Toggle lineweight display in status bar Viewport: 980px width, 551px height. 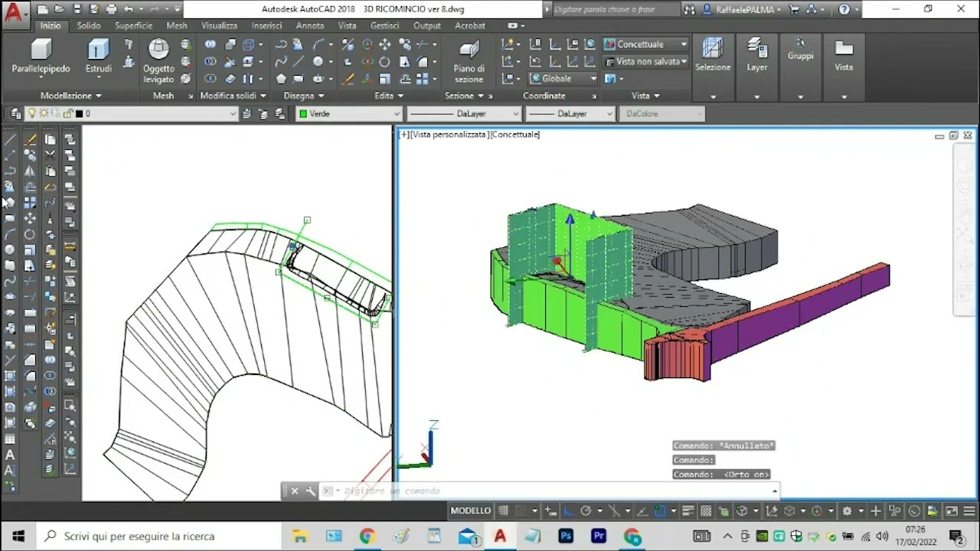tap(688, 510)
